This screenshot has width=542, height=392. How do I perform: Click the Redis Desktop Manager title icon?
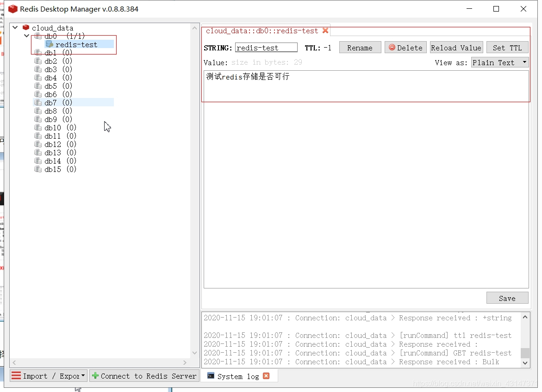pos(13,9)
